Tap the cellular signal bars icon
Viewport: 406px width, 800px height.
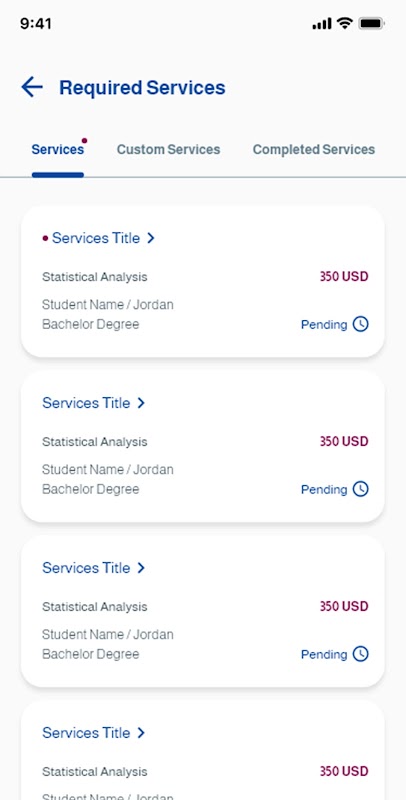coord(322,24)
